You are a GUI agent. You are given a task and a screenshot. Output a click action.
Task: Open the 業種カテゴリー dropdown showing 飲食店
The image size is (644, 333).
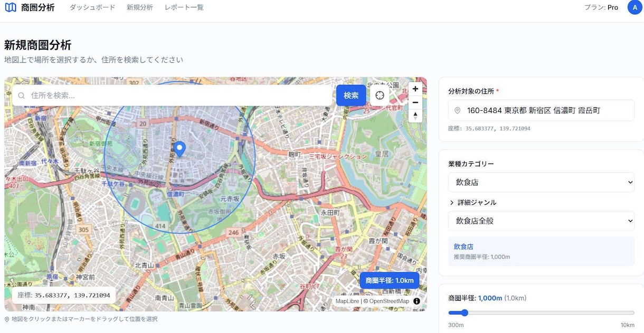tap(541, 182)
